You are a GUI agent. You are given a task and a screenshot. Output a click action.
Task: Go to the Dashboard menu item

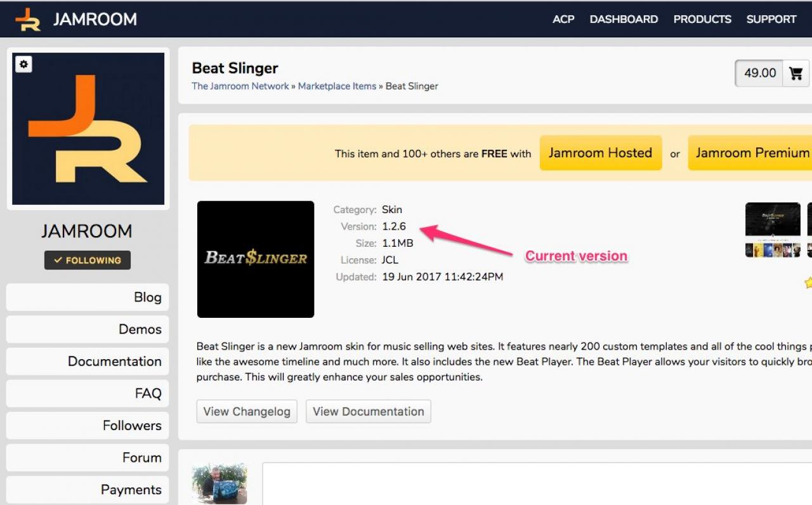pyautogui.click(x=624, y=19)
